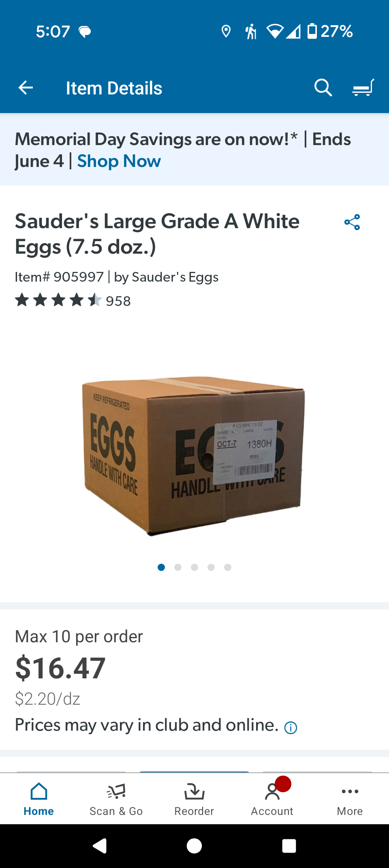Open the shopping cart icon
Screen dimensions: 389x868
[x=363, y=88]
